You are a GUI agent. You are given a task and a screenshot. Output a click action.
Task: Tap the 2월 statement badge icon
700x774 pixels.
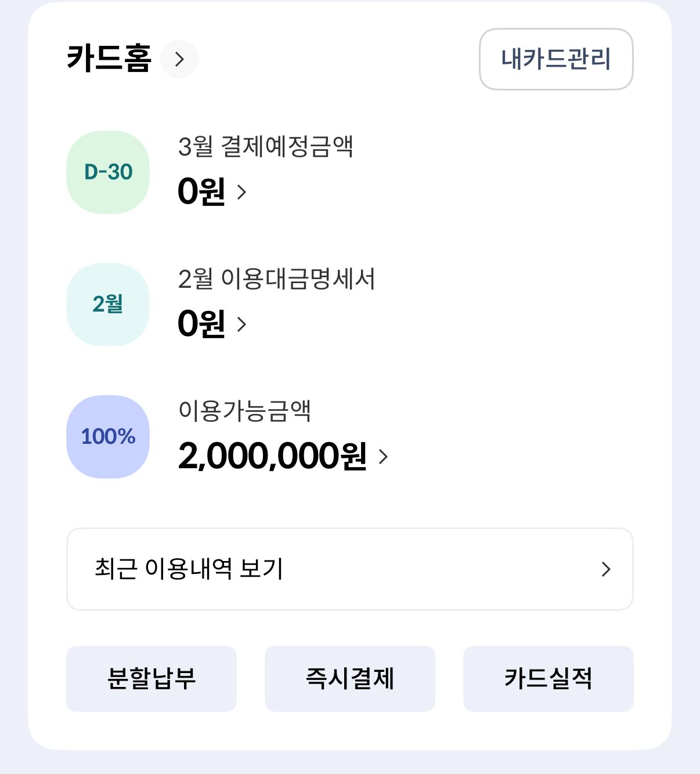tap(108, 305)
